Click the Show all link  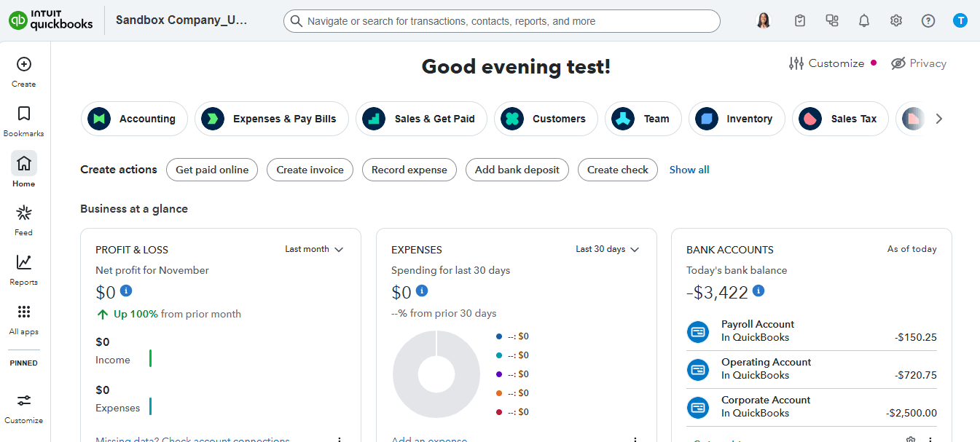point(689,170)
